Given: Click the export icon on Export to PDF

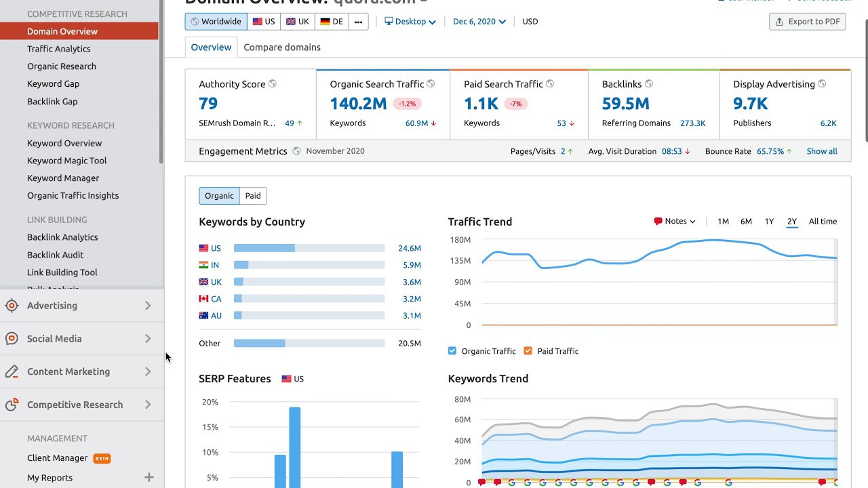Looking at the screenshot, I should (780, 22).
